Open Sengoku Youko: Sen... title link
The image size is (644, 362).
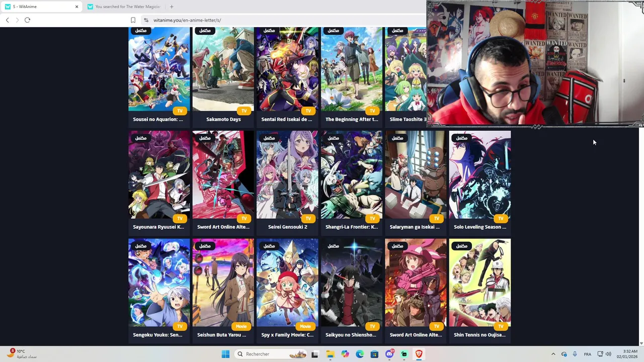coord(158,334)
